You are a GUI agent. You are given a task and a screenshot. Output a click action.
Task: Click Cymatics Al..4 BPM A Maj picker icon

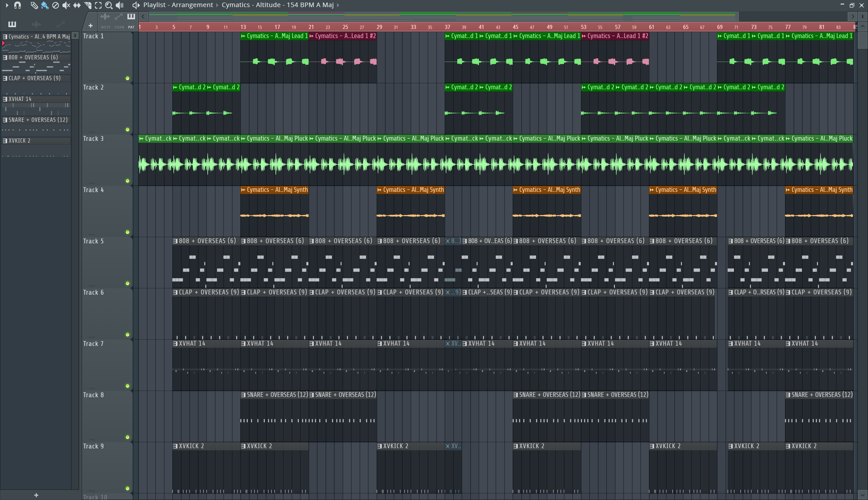pos(5,36)
